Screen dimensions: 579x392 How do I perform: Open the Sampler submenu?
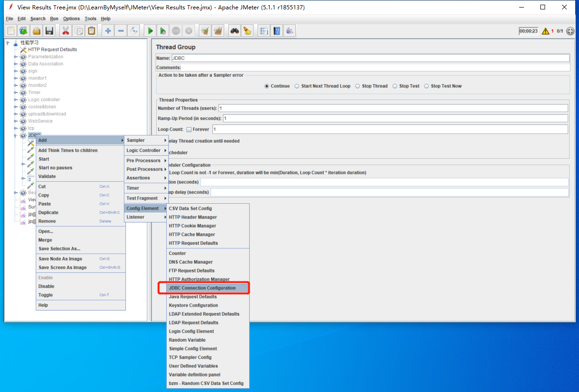click(x=147, y=140)
